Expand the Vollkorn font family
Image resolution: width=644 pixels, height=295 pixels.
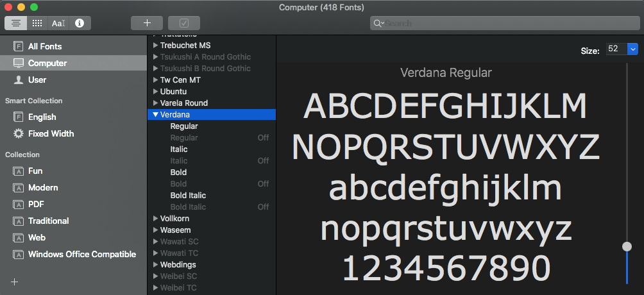click(156, 219)
